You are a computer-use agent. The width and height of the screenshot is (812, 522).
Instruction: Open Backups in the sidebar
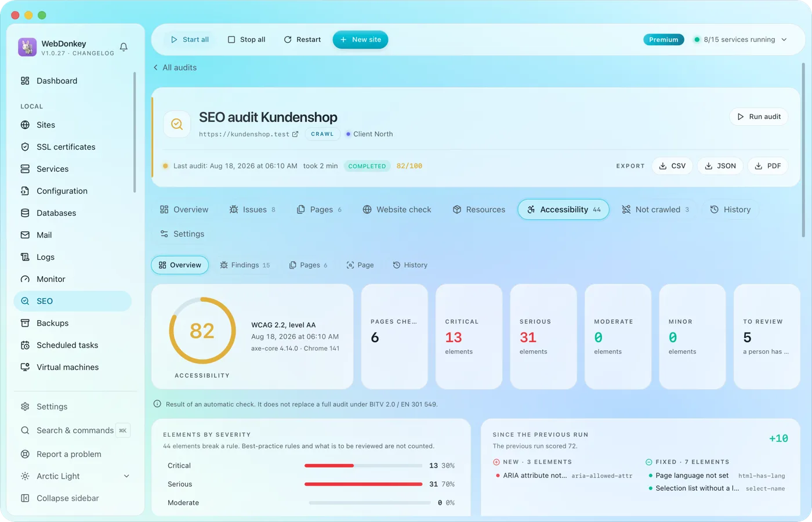72,323
